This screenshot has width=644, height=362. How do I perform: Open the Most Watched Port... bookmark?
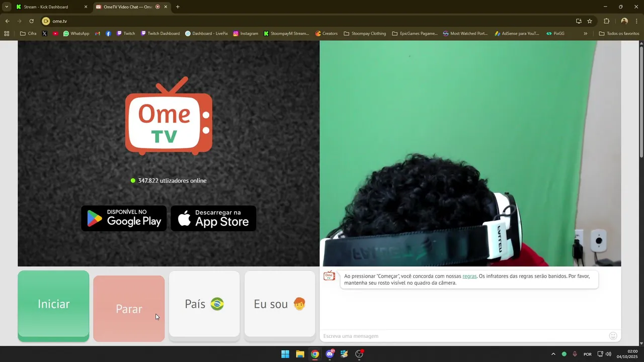[x=465, y=34]
